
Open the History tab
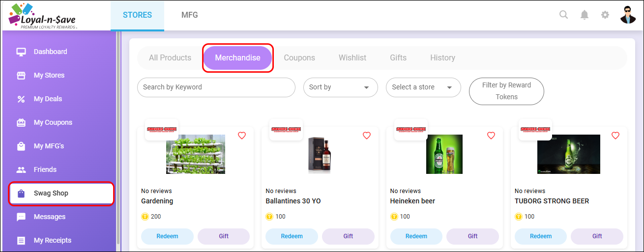coord(442,57)
